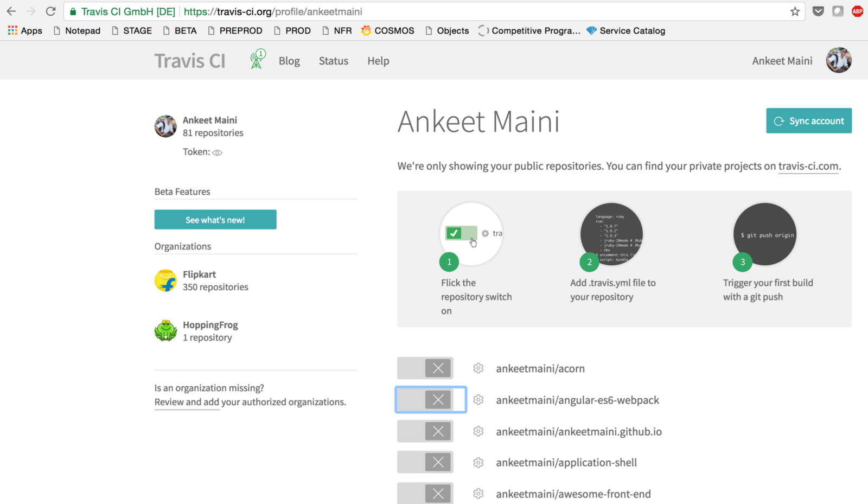This screenshot has width=868, height=504.
Task: Turn on the ankeetmaini/awesome-front-end switch
Action: pyautogui.click(x=425, y=494)
